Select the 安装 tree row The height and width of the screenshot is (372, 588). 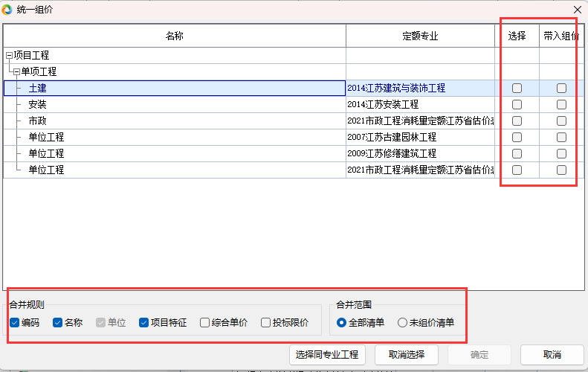37,105
